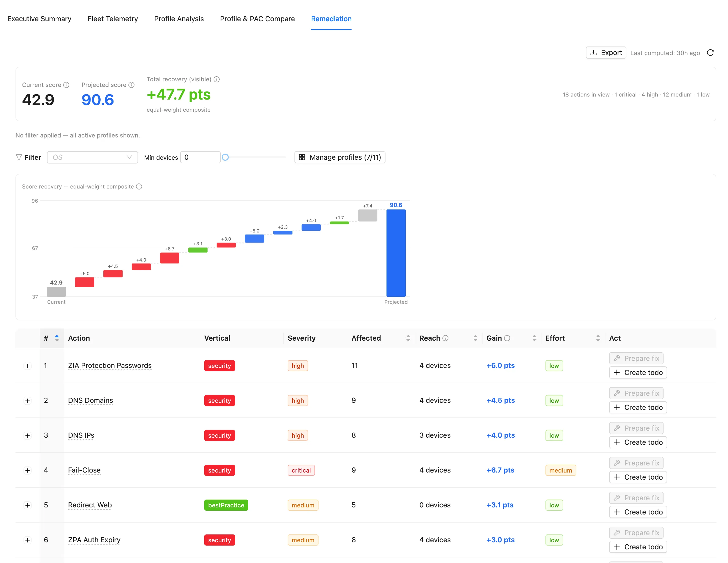This screenshot has height=563, width=728.
Task: Click the +6.0 waterfall bar in chart
Action: pos(85,282)
